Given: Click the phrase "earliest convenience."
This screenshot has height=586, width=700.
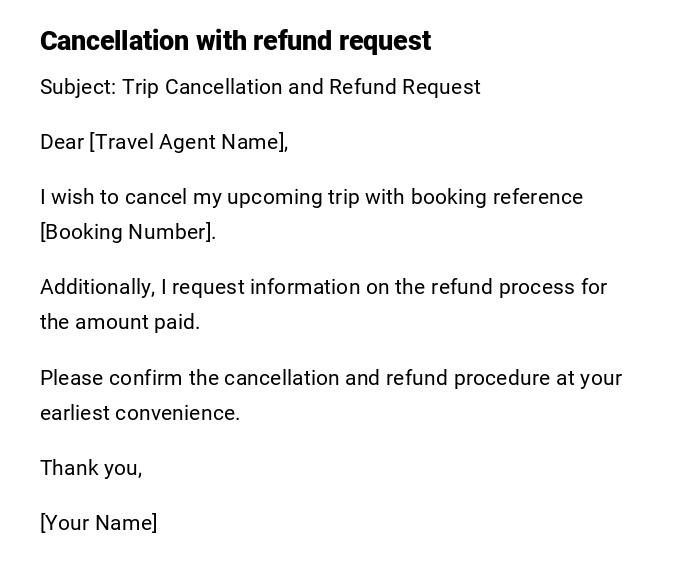Looking at the screenshot, I should point(140,413).
